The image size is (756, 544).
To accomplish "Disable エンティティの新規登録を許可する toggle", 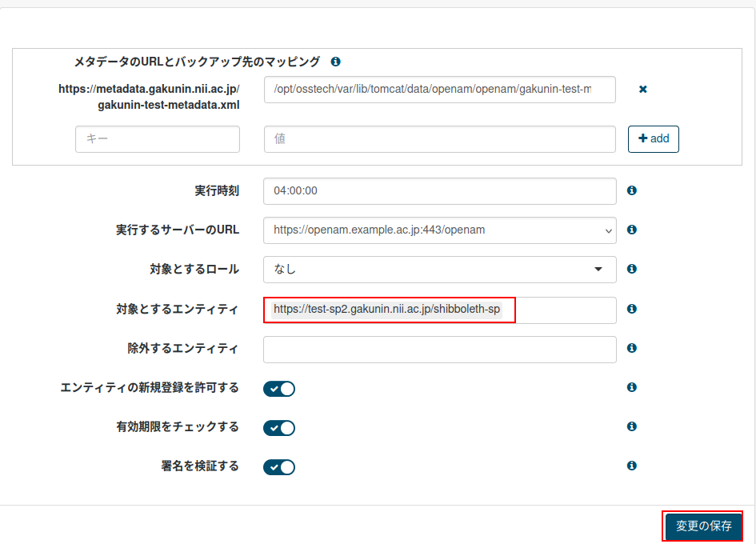I will pos(278,388).
